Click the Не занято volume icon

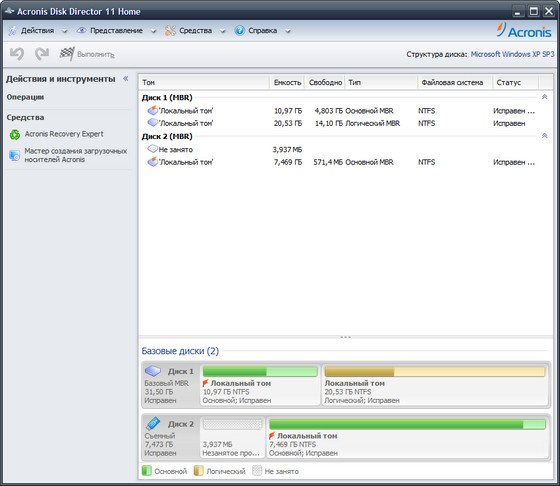[152, 149]
